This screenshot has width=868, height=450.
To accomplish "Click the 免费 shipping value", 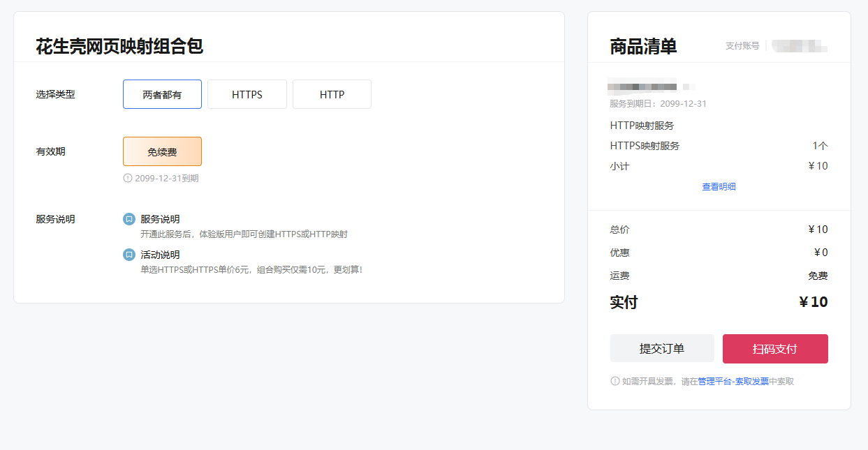I will pyautogui.click(x=818, y=276).
